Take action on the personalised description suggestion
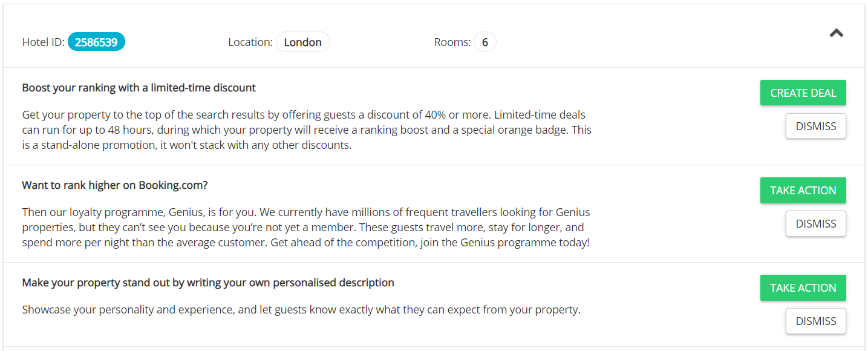The image size is (868, 351). [803, 288]
